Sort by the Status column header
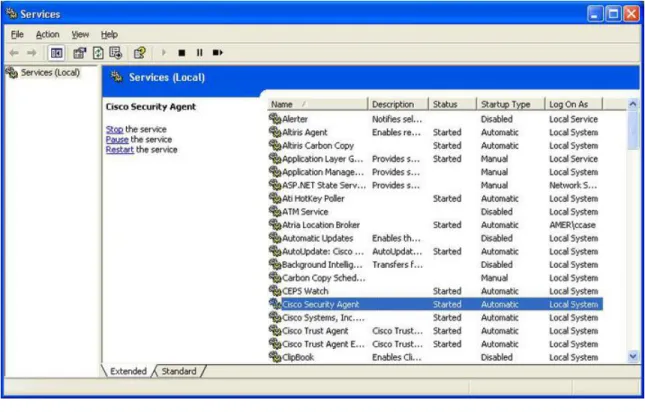Image resolution: width=645 pixels, height=412 pixels. coord(452,104)
